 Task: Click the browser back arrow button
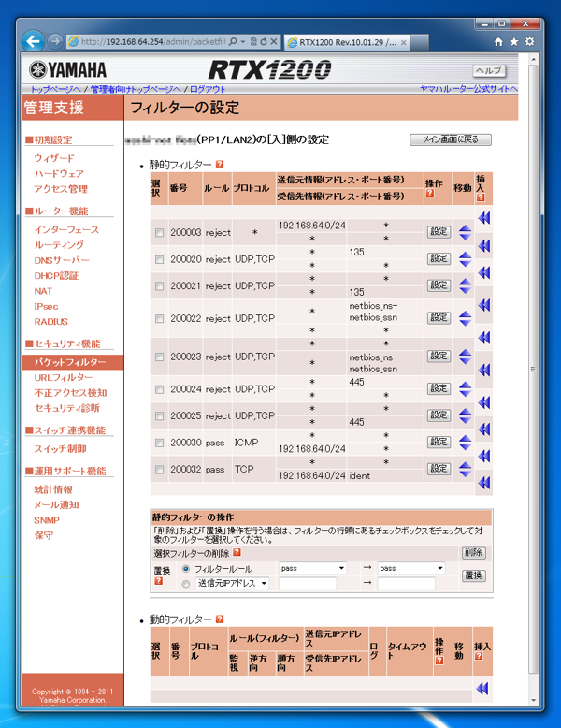point(33,41)
